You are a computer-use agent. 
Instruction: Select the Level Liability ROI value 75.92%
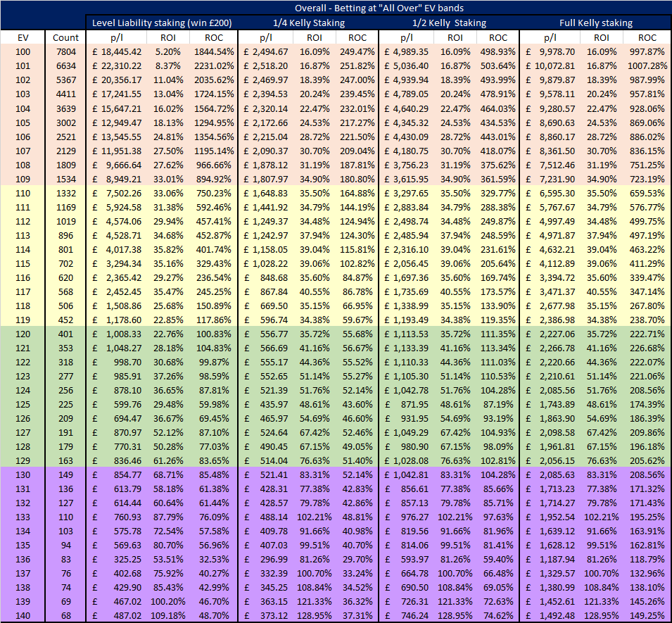click(168, 574)
